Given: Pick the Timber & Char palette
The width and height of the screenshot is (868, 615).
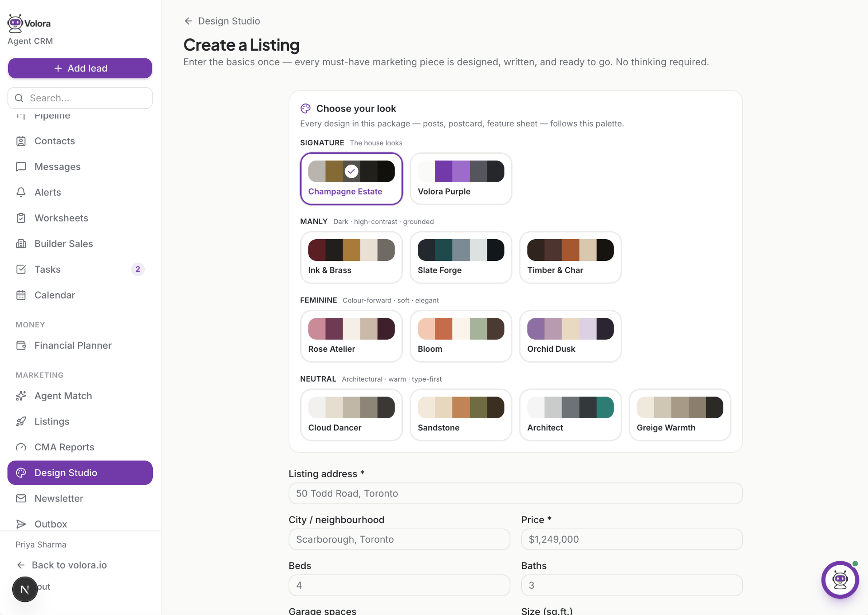Looking at the screenshot, I should click(570, 258).
